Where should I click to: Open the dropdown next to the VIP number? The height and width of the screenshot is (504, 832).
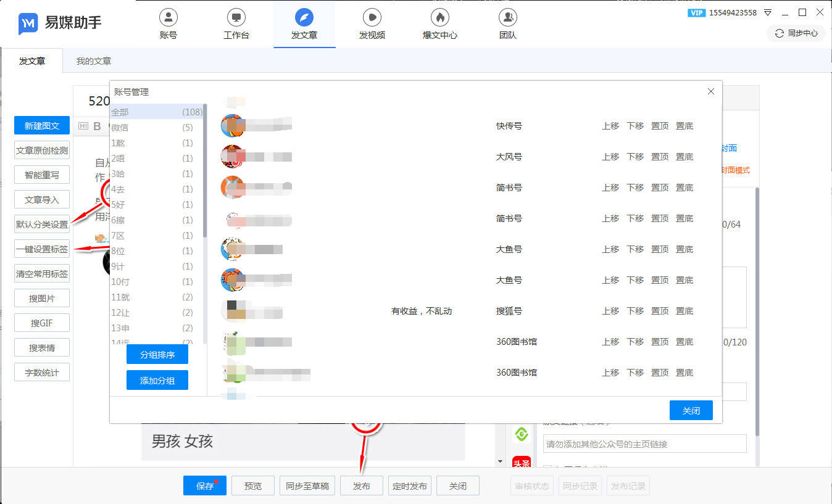pos(767,12)
